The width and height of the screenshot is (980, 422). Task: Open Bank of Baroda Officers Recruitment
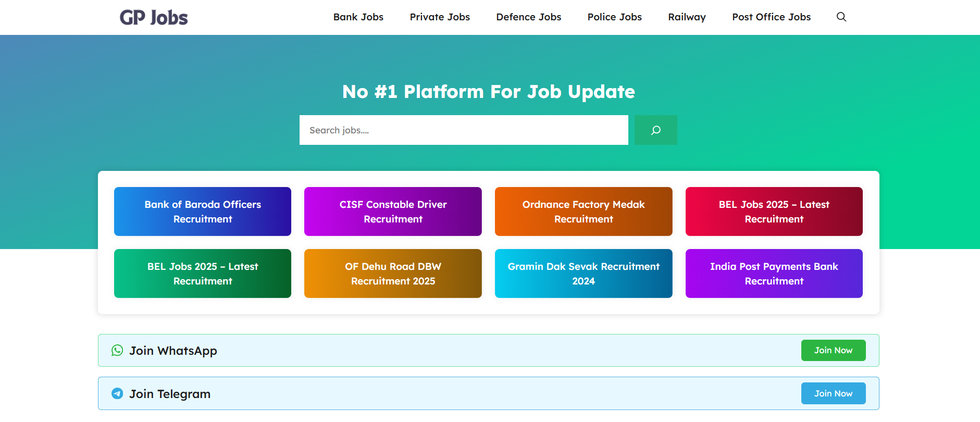203,212
